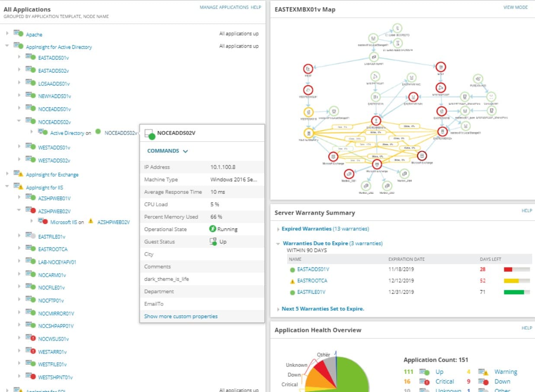Click the EXPIRATION DATE column header
This screenshot has height=392, width=535.
[x=407, y=259]
